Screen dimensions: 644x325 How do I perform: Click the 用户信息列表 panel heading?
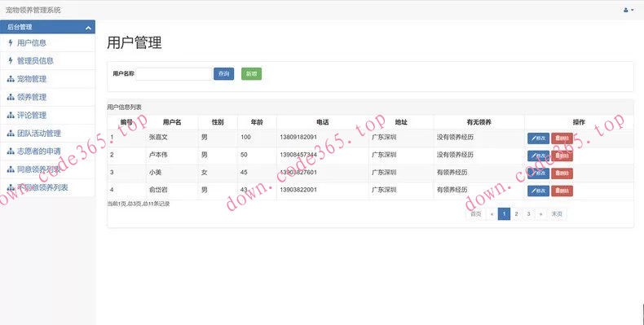pyautogui.click(x=125, y=107)
